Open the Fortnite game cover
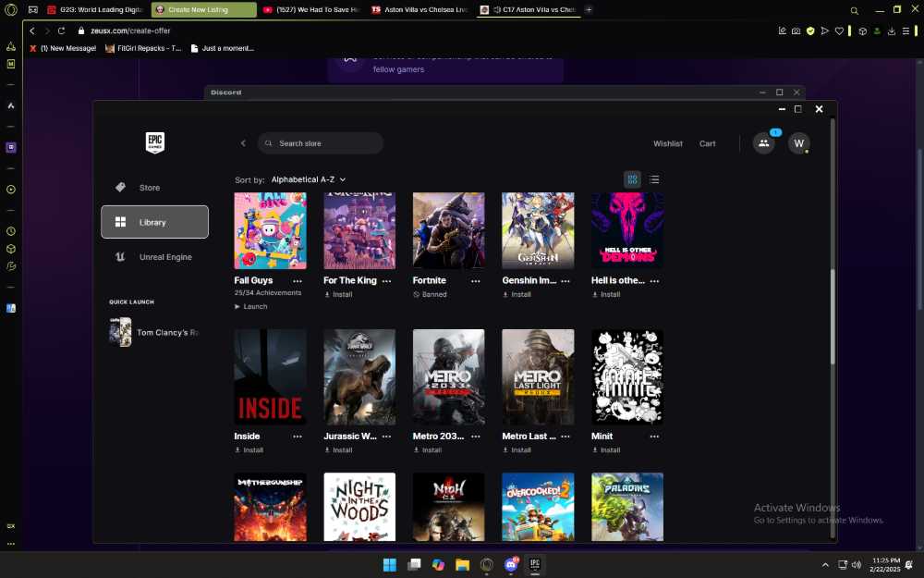 click(x=448, y=230)
